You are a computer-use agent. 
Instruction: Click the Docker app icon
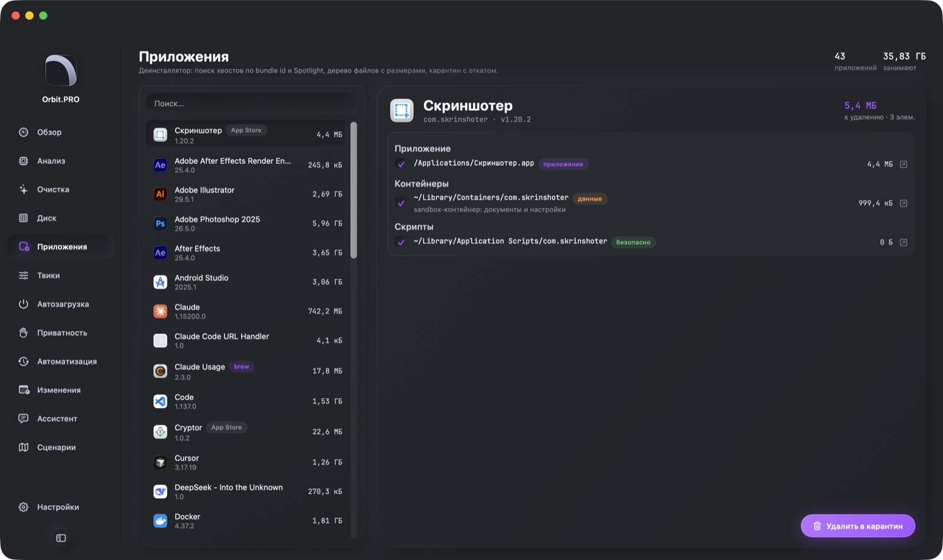coord(160,521)
